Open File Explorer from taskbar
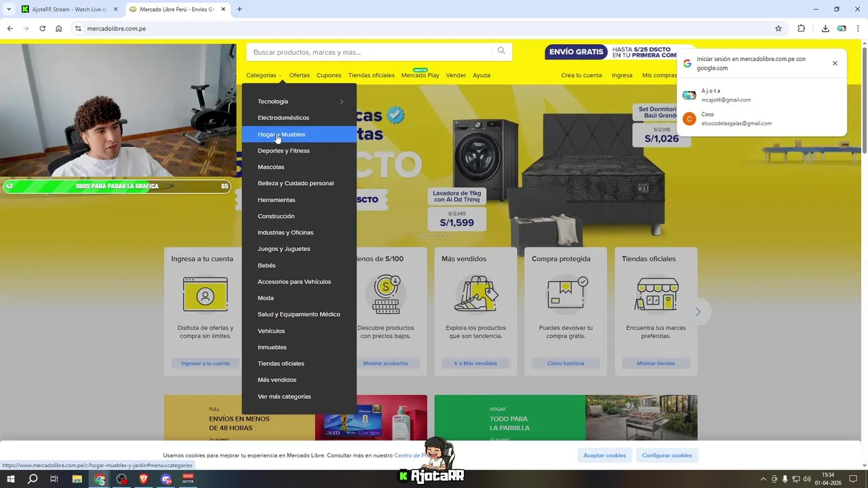The width and height of the screenshot is (868, 488). (x=77, y=479)
